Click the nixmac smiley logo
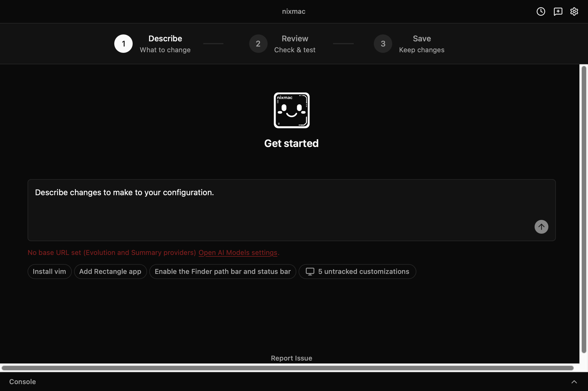Image resolution: width=588 pixels, height=391 pixels. click(291, 110)
